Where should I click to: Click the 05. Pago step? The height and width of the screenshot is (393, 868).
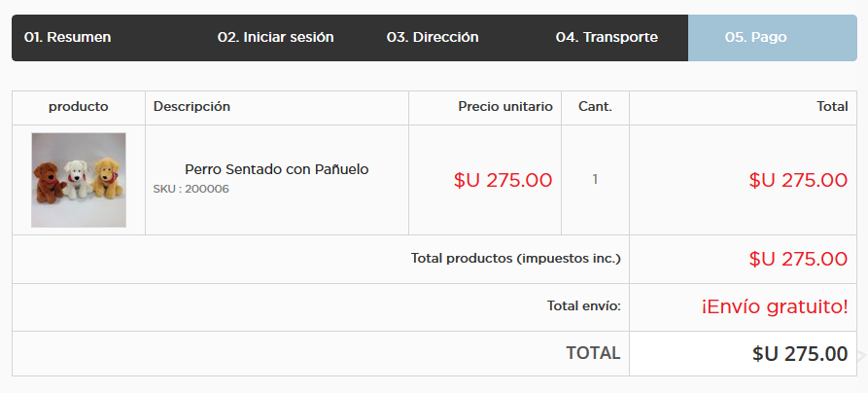coord(755,37)
